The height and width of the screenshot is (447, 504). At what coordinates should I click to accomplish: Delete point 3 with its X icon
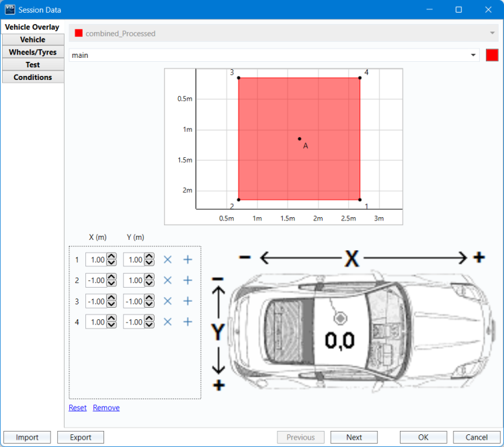coord(167,301)
